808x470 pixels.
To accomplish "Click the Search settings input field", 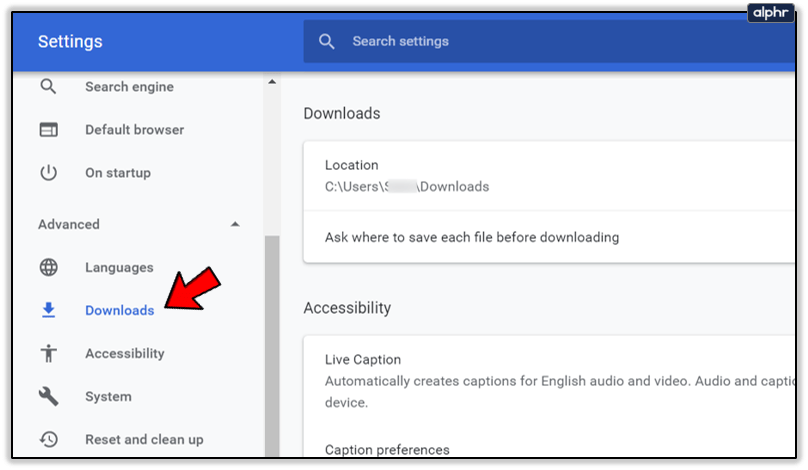I will coord(549,41).
